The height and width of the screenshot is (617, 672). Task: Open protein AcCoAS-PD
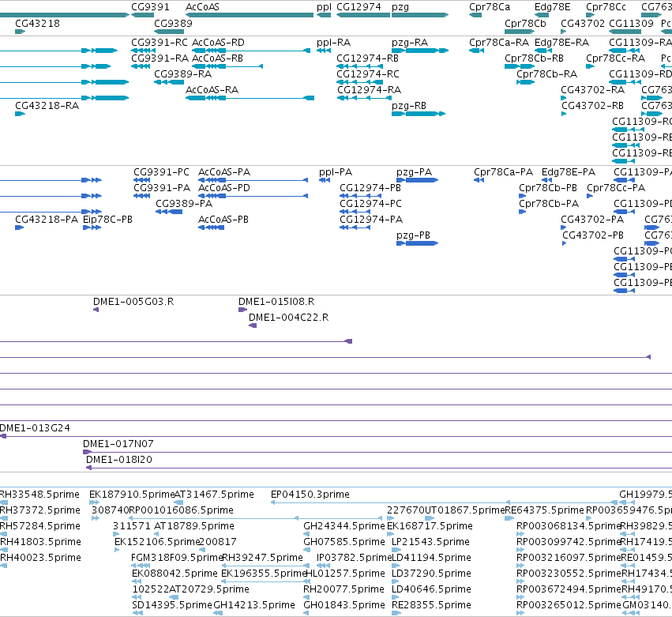click(x=224, y=188)
